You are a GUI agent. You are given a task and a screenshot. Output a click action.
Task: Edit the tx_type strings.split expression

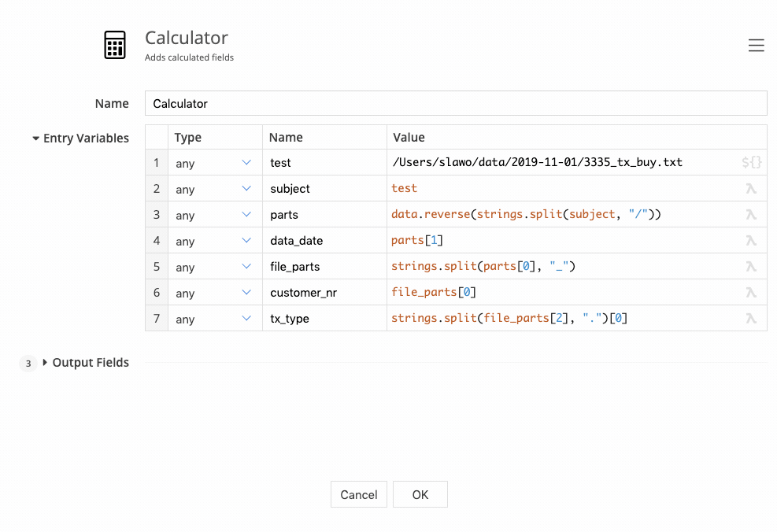pyautogui.click(x=509, y=318)
